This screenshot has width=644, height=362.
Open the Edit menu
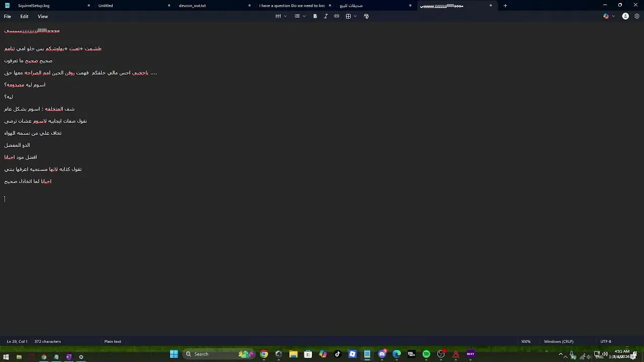(24, 17)
